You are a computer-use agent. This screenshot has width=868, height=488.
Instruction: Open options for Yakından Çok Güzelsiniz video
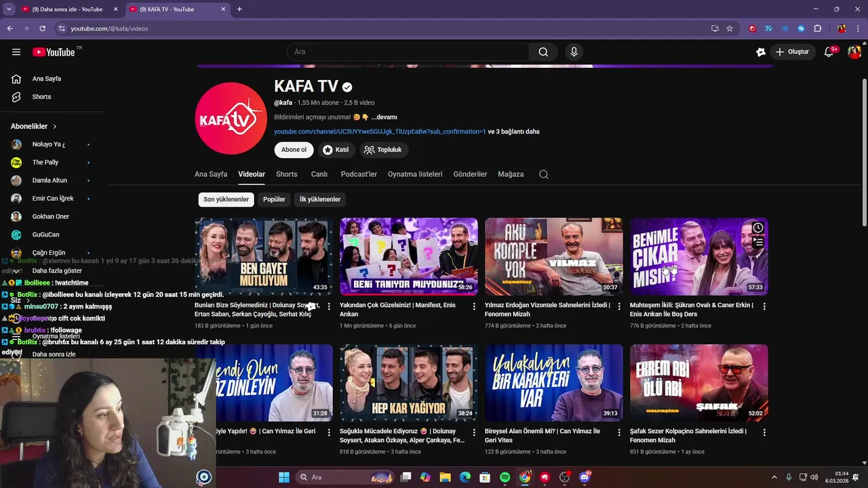[474, 306]
